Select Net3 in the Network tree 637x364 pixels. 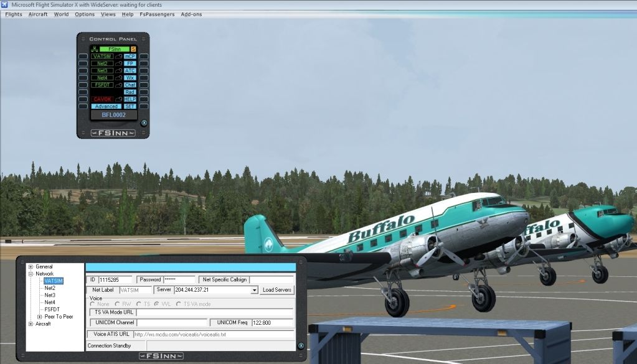(50, 295)
